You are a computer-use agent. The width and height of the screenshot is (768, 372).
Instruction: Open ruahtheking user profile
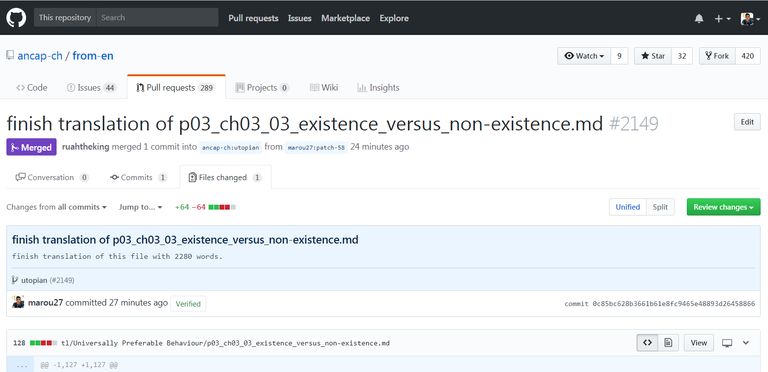tap(86, 147)
